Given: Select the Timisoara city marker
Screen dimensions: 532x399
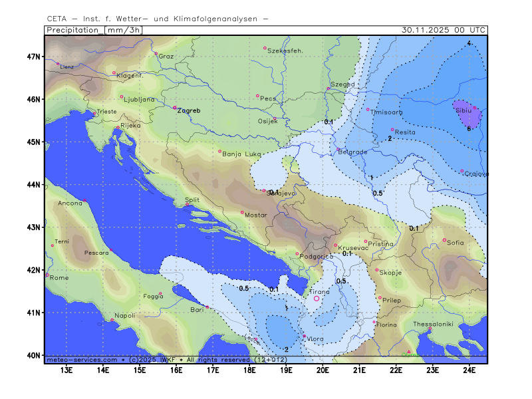Looking at the screenshot, I should pos(368,110).
